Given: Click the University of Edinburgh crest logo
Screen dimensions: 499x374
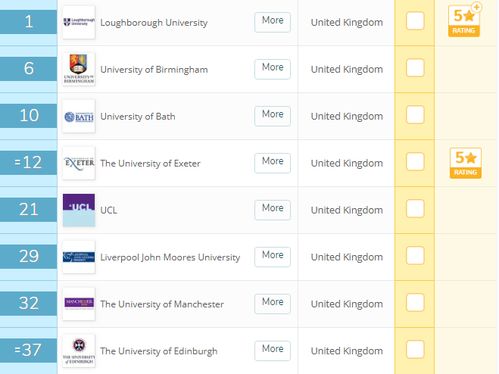Looking at the screenshot, I should tap(79, 351).
